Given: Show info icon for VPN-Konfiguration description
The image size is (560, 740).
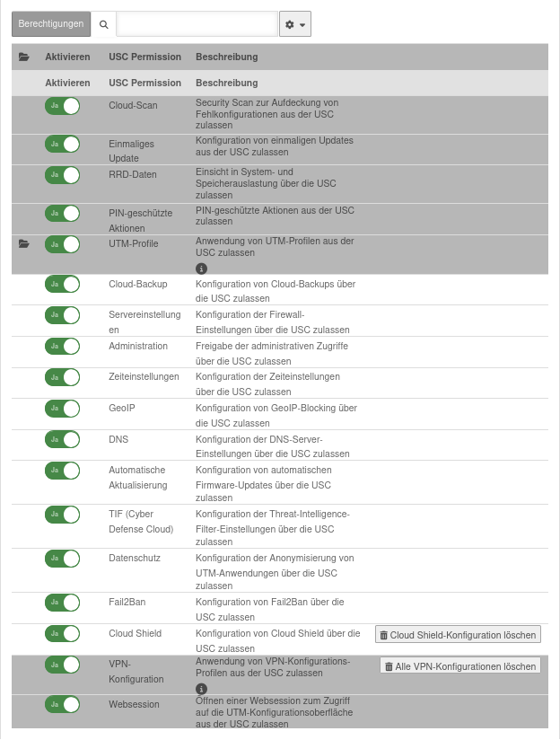Looking at the screenshot, I should 201,690.
